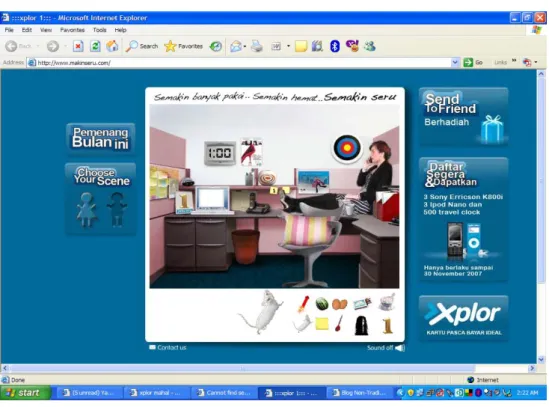Switch to the (5 unread) Ya... taskbar window
549x407 pixels.
coord(89,393)
